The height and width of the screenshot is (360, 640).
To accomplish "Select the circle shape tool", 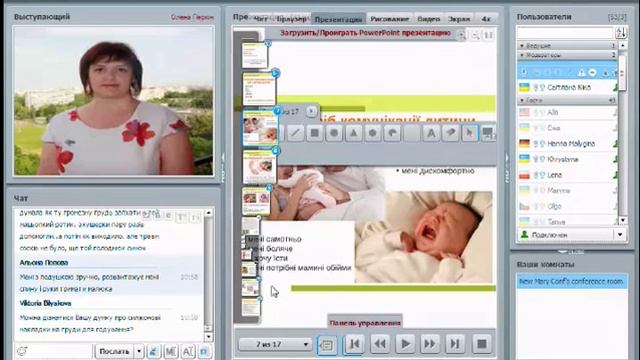I will click(334, 133).
